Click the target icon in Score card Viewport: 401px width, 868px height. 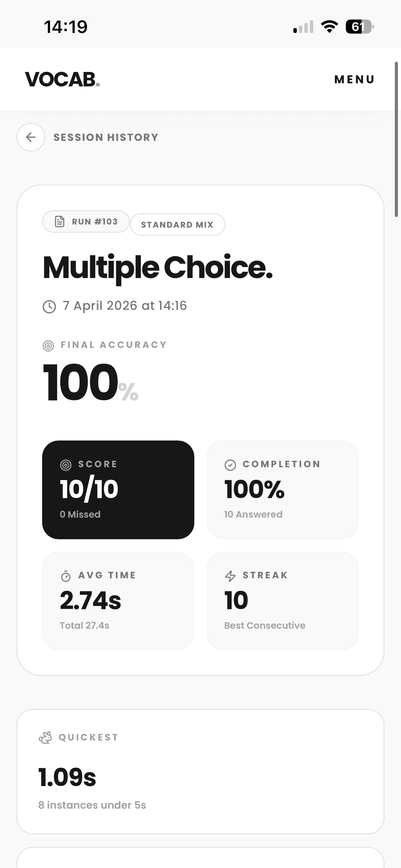[x=66, y=465]
